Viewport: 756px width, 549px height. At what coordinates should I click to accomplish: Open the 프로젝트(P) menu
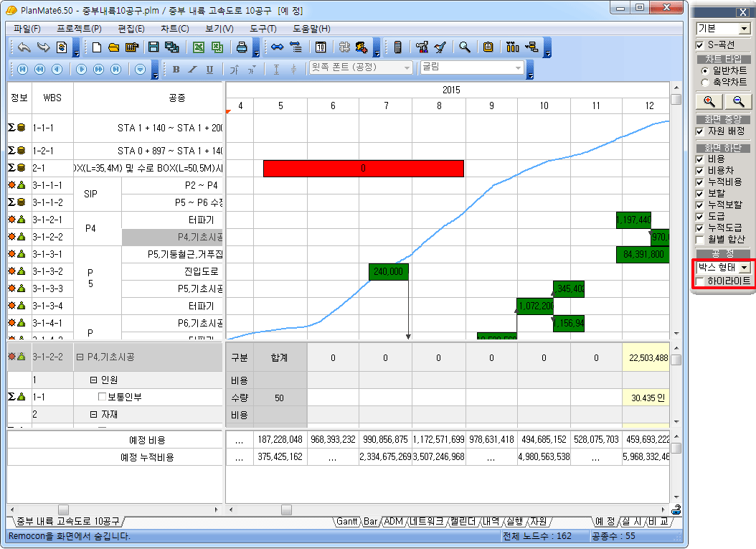tap(79, 29)
